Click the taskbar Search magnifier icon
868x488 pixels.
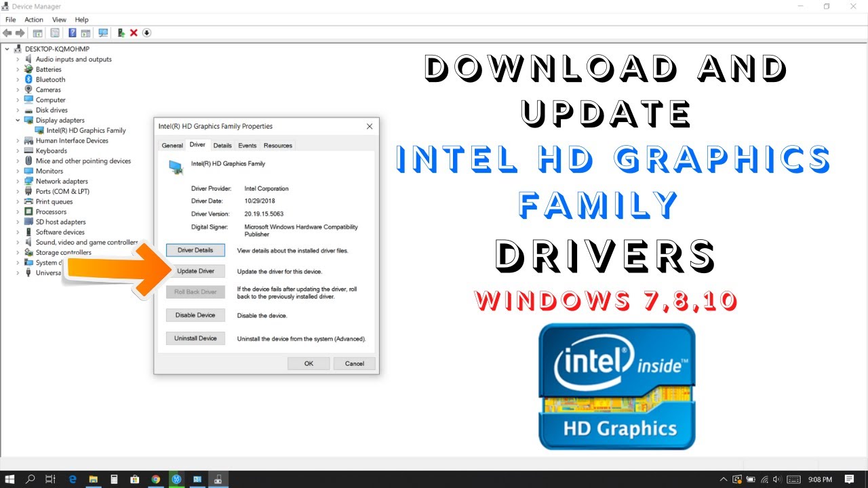coord(31,479)
